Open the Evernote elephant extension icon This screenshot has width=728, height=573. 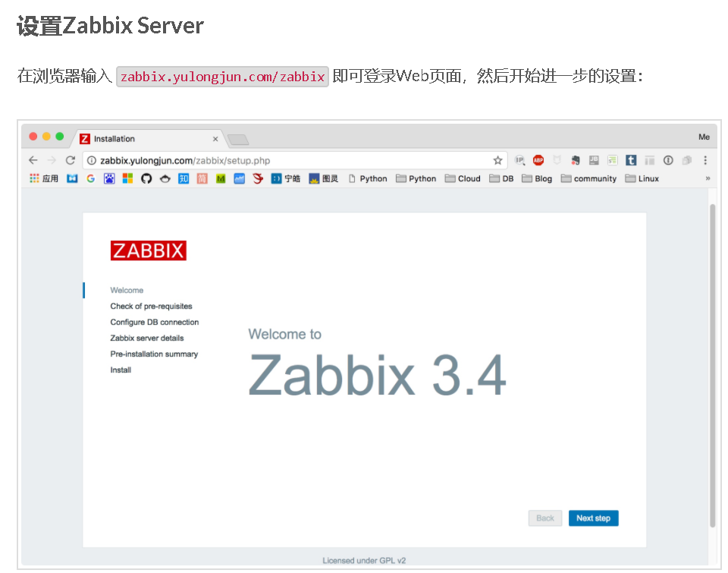point(576,160)
